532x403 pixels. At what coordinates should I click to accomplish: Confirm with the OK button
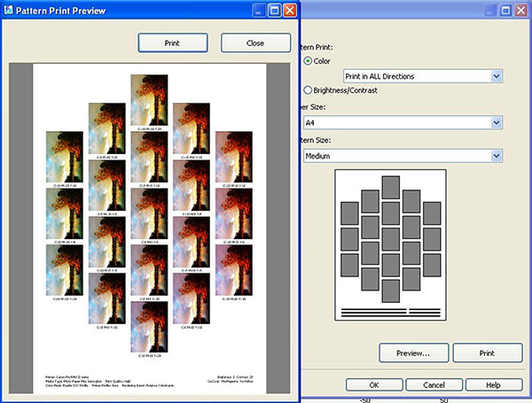click(374, 385)
